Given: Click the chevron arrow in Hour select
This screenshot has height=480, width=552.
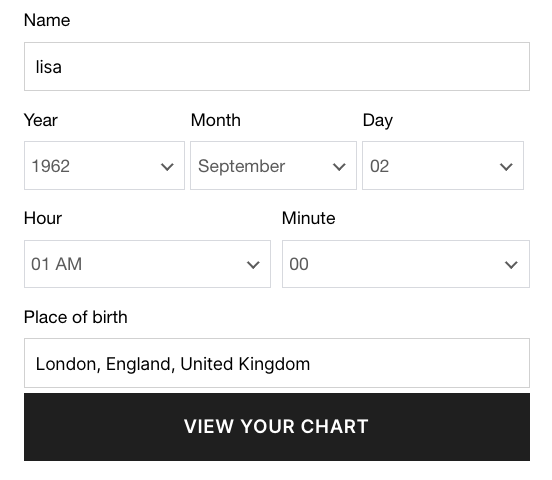Looking at the screenshot, I should (253, 265).
